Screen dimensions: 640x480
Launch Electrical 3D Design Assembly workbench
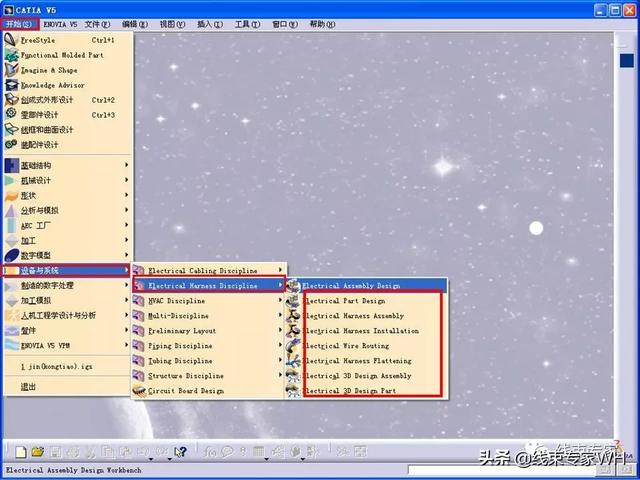click(x=367, y=376)
